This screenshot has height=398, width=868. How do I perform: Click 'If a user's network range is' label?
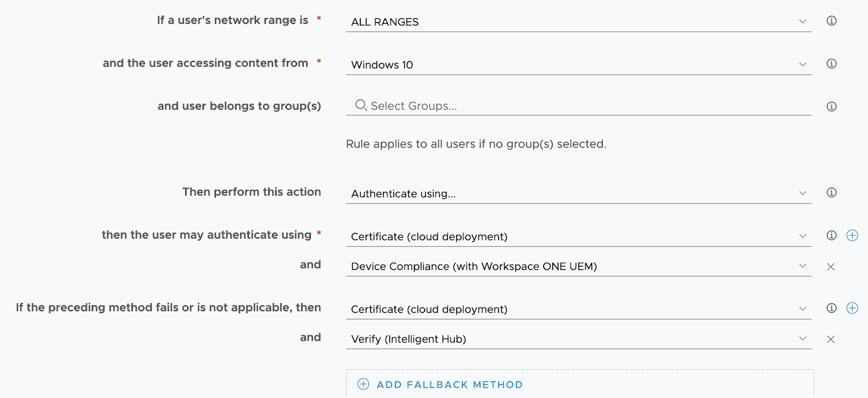click(233, 20)
